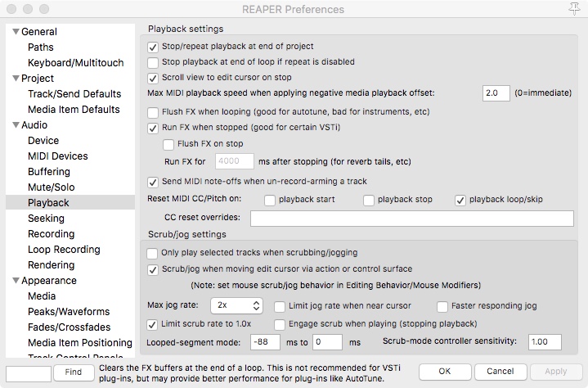588x388 pixels.
Task: Click the Scrub-mode controller sensitivity field
Action: point(551,341)
